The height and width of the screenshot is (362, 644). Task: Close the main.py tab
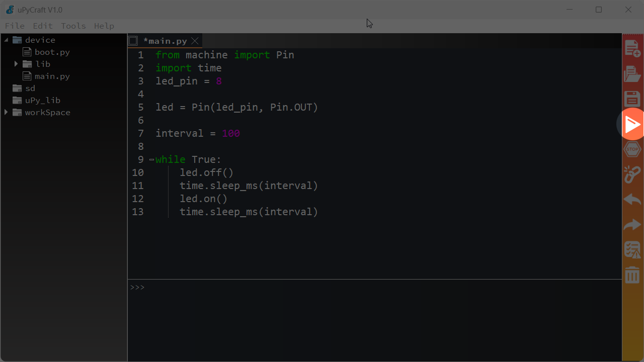195,41
